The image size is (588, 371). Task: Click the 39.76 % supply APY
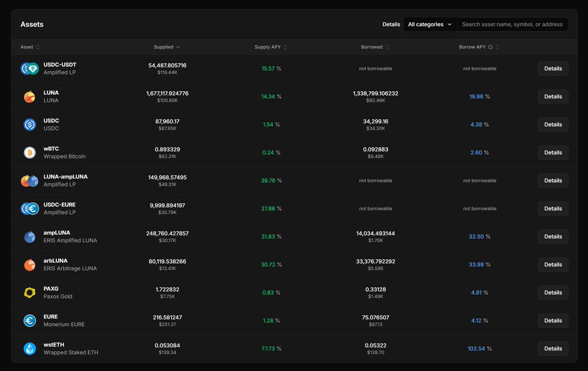point(271,180)
